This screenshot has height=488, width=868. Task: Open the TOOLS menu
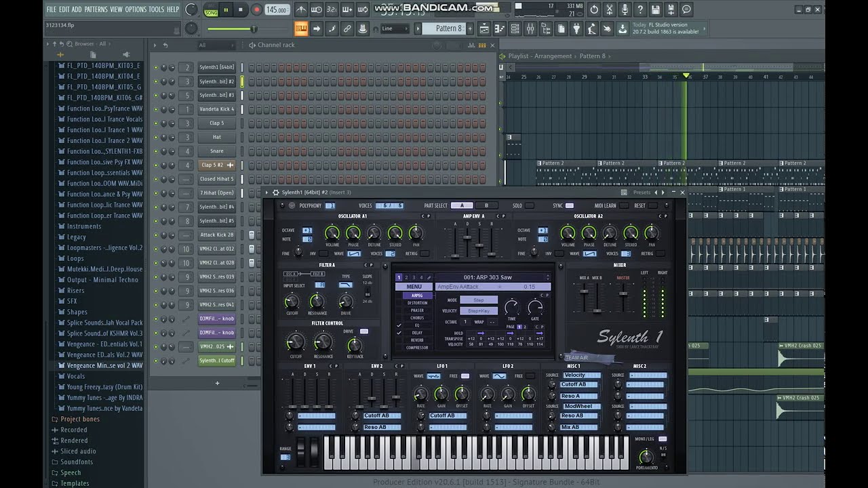click(156, 9)
